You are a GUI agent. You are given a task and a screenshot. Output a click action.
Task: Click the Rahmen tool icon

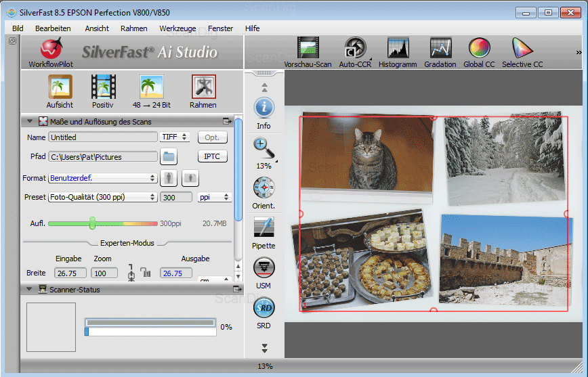[x=204, y=87]
